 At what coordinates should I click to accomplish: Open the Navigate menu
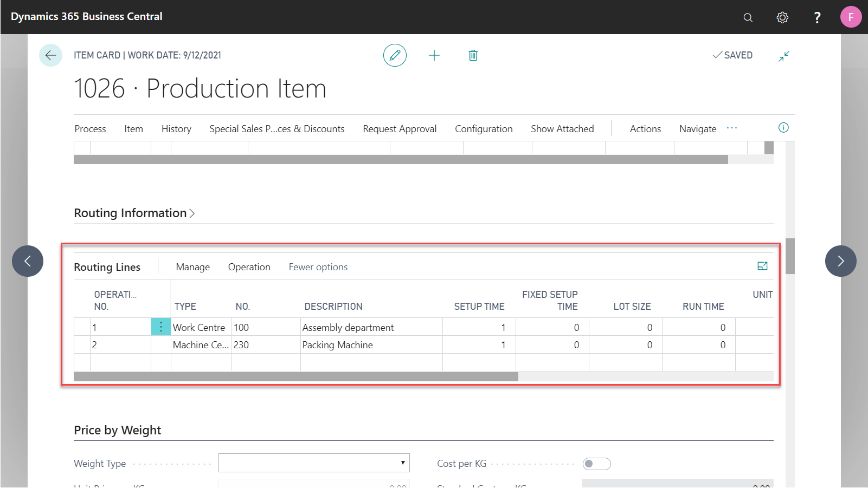[698, 129]
